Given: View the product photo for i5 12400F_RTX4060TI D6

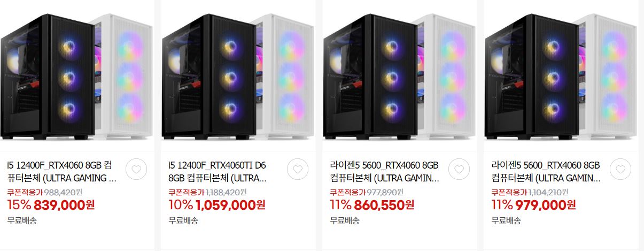Looking at the screenshot, I should click(x=238, y=75).
